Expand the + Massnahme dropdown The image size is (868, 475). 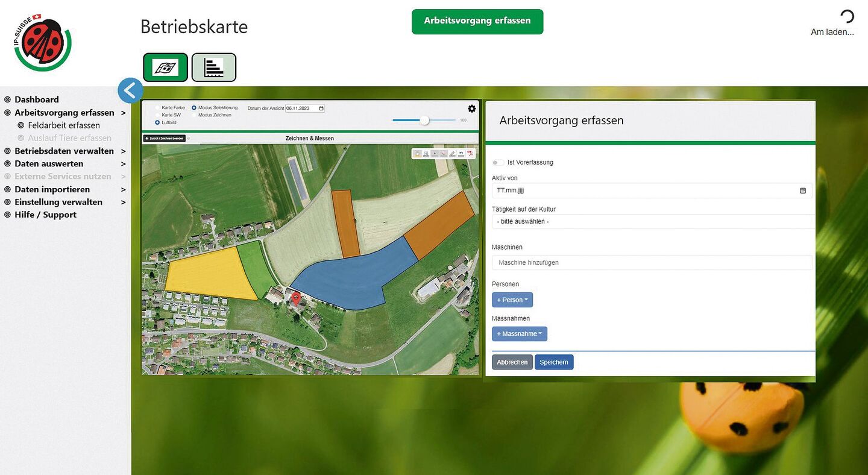click(519, 334)
